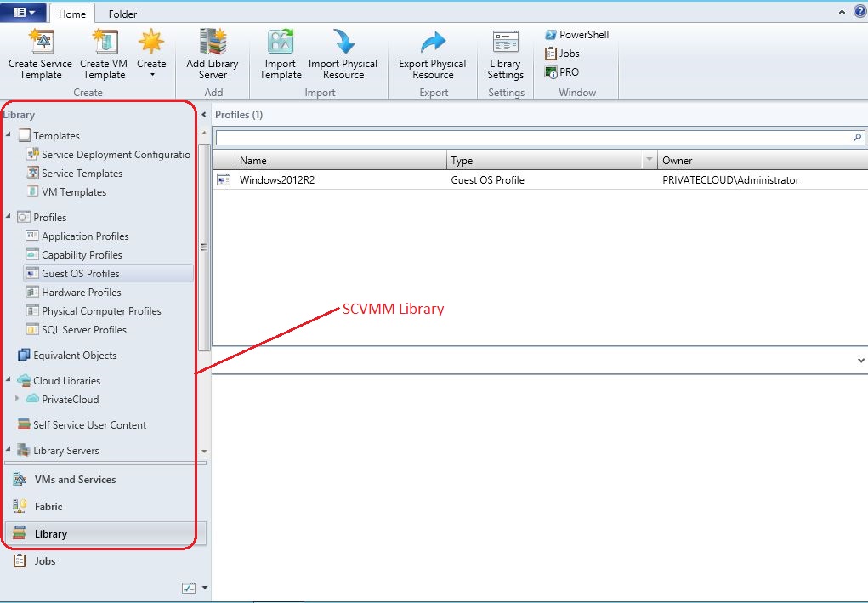Select the Templates node icon
Screen dimensions: 868x603
[24, 135]
